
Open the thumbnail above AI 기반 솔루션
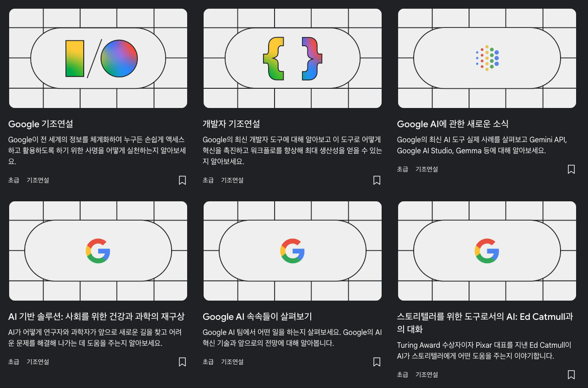[x=98, y=251]
